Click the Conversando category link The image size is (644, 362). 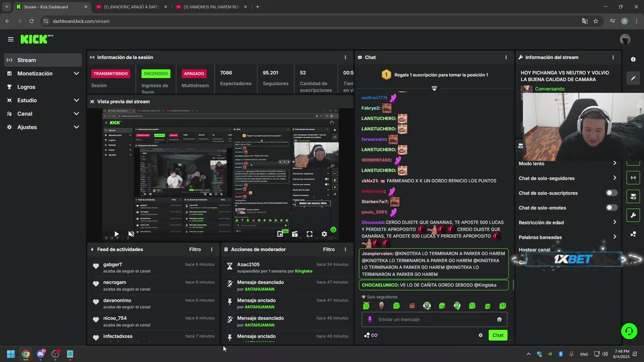[x=549, y=89]
